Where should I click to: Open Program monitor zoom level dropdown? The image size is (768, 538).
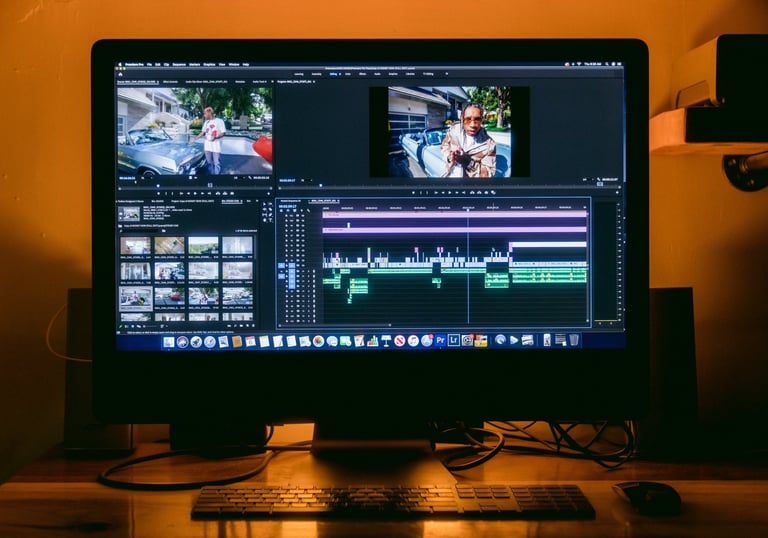coord(307,180)
